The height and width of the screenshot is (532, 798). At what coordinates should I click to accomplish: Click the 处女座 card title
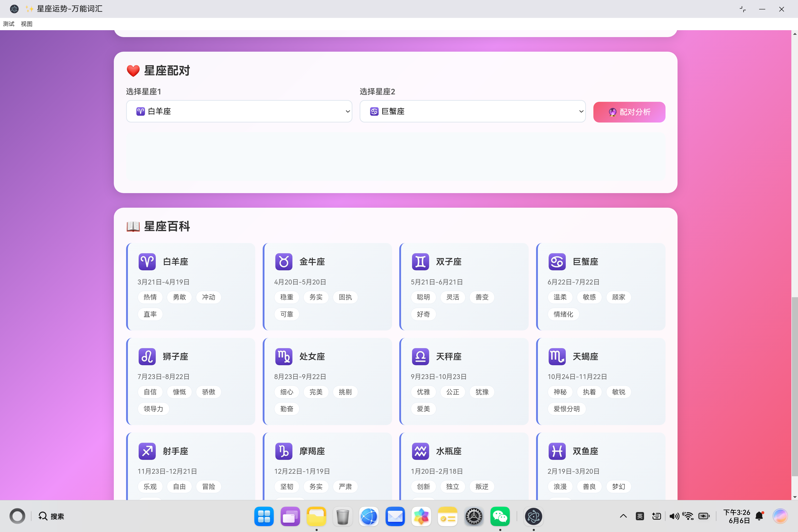pos(312,356)
